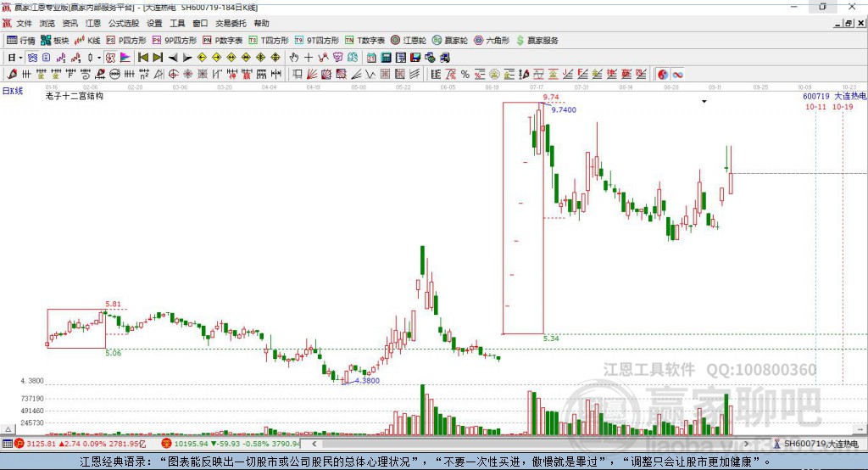The width and height of the screenshot is (868, 470).
Task: Click Shanghai index 3125.81 in status bar
Action: point(41,444)
